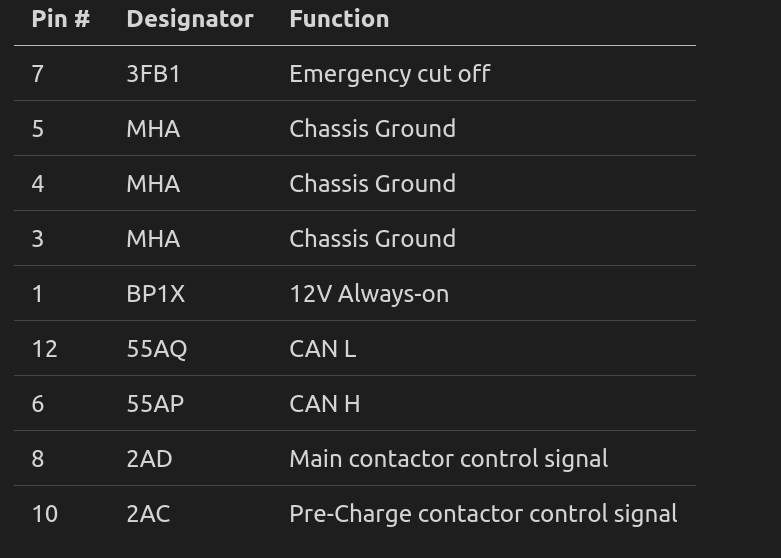Viewport: 781px width, 558px height.
Task: Click the 'Designator' column header
Action: [190, 19]
